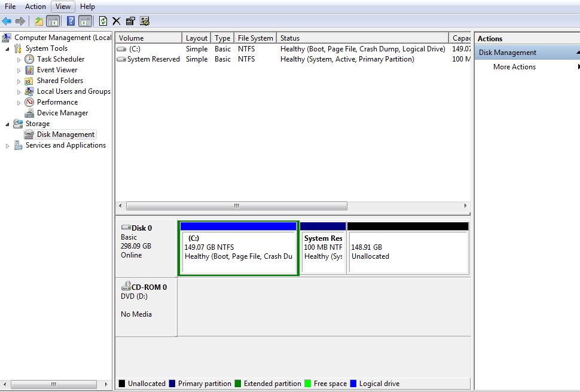Collapse the Storage tree node
The height and width of the screenshot is (392, 580).
pyautogui.click(x=7, y=124)
